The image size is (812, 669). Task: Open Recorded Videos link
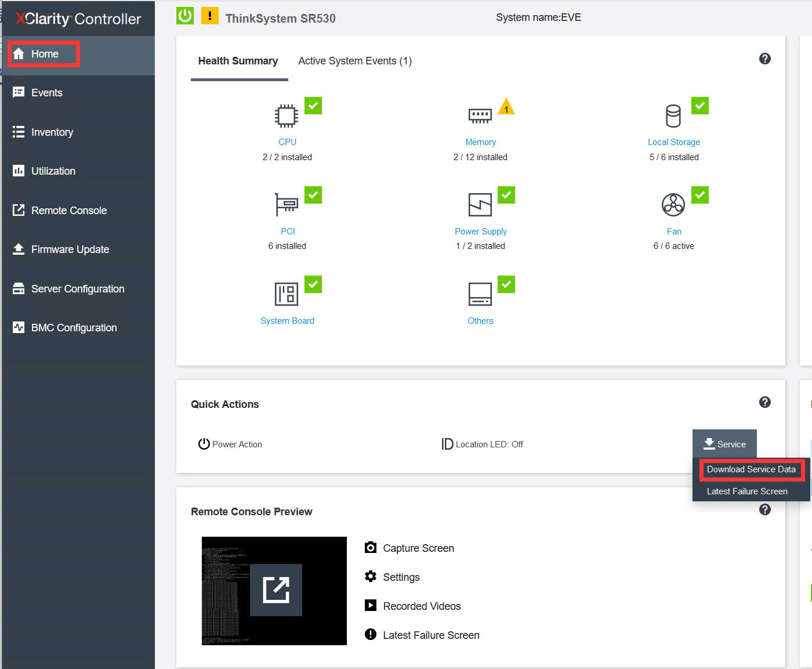[421, 606]
